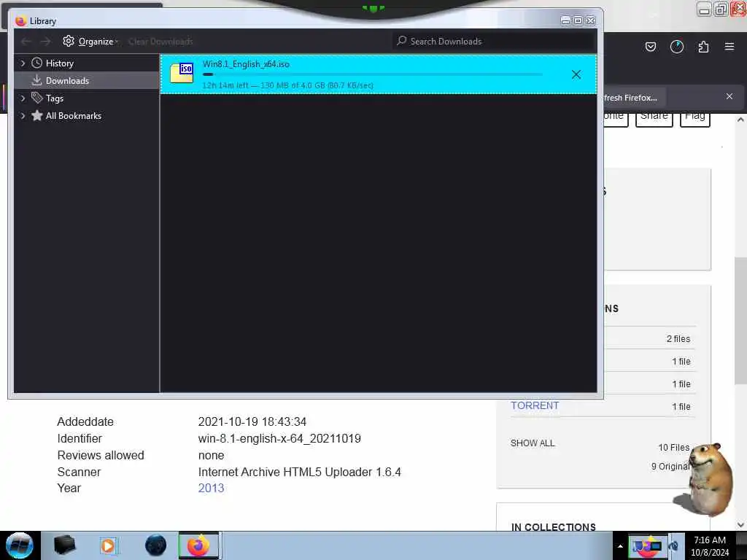The width and height of the screenshot is (747, 560).
Task: Click the Organize gear icon
Action: coord(69,41)
